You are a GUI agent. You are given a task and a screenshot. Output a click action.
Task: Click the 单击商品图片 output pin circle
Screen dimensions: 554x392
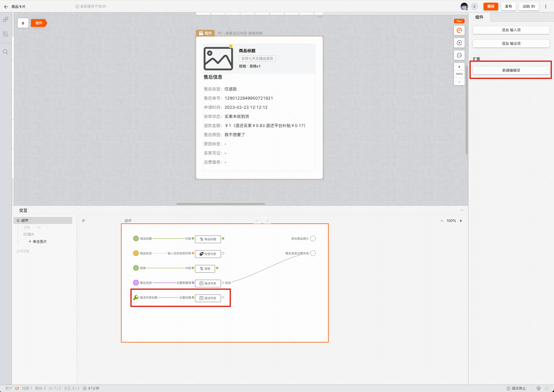(313, 238)
